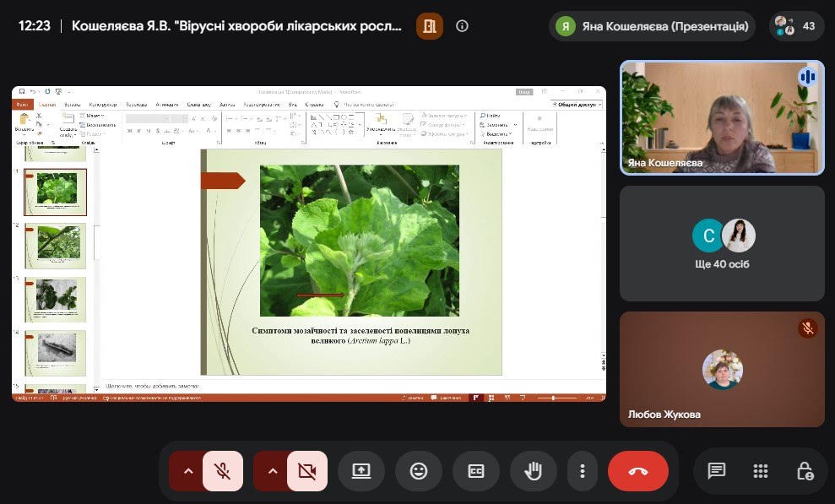
Task: Show meeting details info icon
Action: [x=462, y=26]
